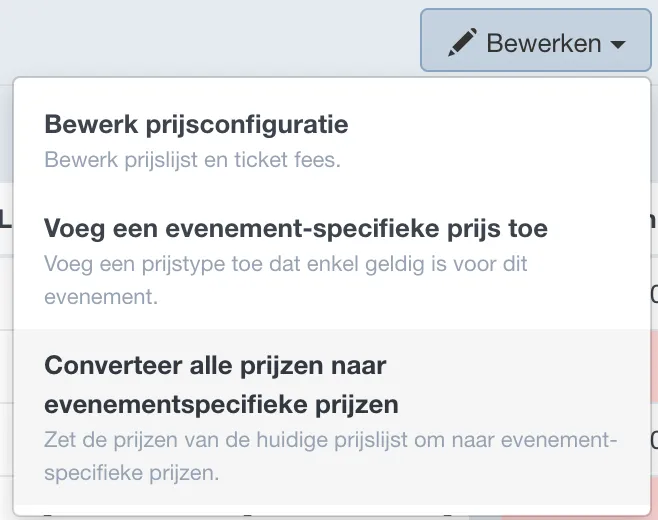The image size is (658, 520).
Task: Click the 'evenement.' trailing description line
Action: (x=101, y=297)
